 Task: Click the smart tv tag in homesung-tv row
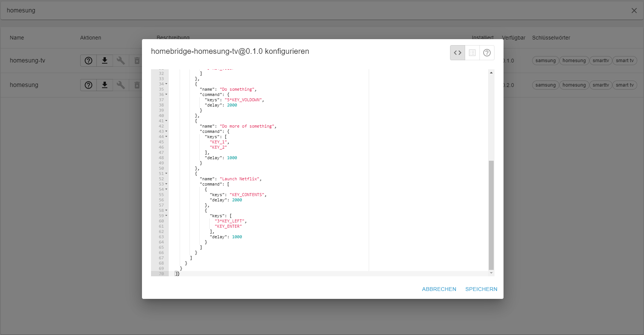625,61
